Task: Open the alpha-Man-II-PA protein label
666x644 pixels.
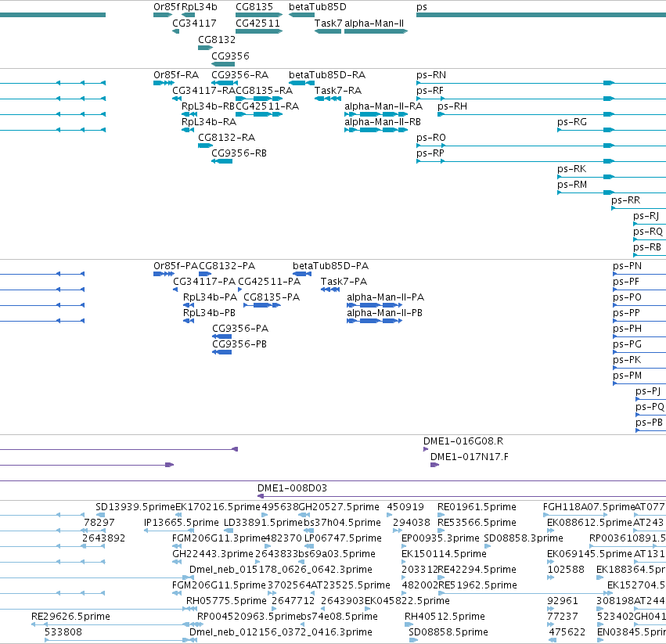Action: [385, 297]
